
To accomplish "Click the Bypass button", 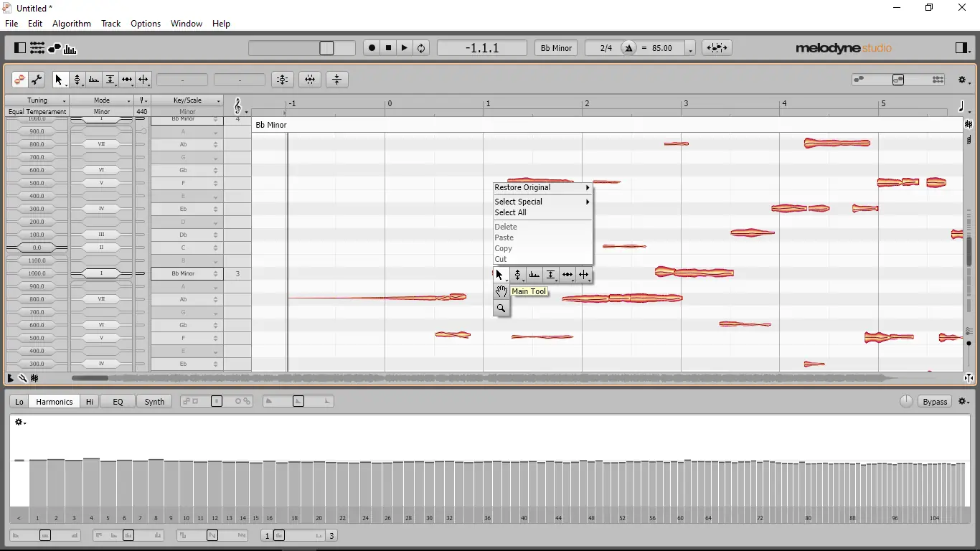I will tap(935, 402).
